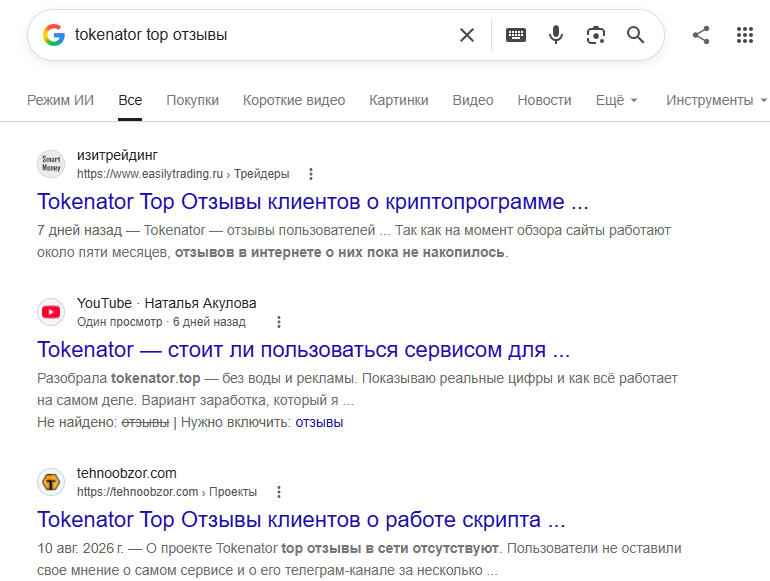Open 'Tokenator Top Отзывы клиентов о криптопрограмме' link
770x581 pixels.
coord(313,202)
